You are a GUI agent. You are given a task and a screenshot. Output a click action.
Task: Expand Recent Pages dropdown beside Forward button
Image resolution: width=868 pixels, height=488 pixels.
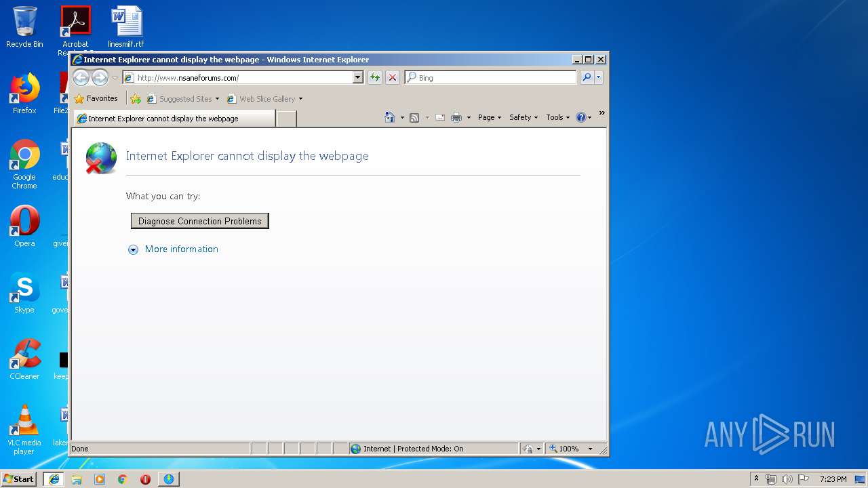click(115, 78)
